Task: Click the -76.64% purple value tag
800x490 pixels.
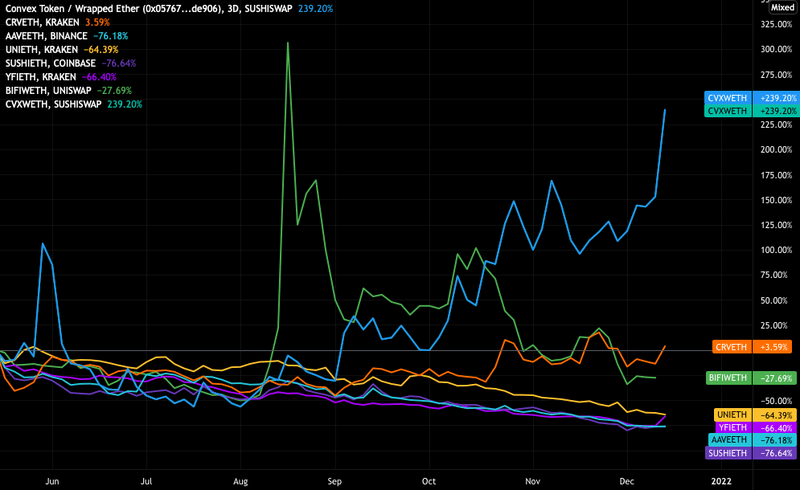Action: [x=776, y=453]
